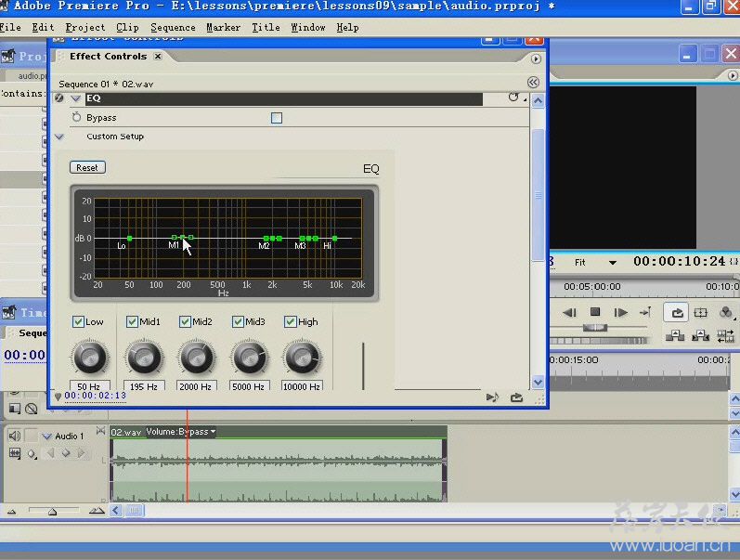Collapse the Audio 1 track triangle

coord(46,436)
